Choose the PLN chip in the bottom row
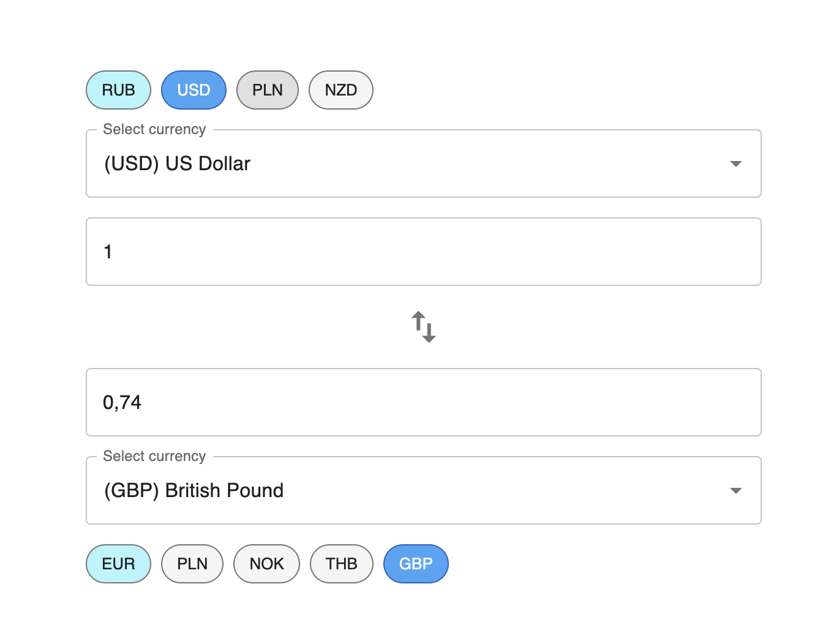 pyautogui.click(x=192, y=564)
